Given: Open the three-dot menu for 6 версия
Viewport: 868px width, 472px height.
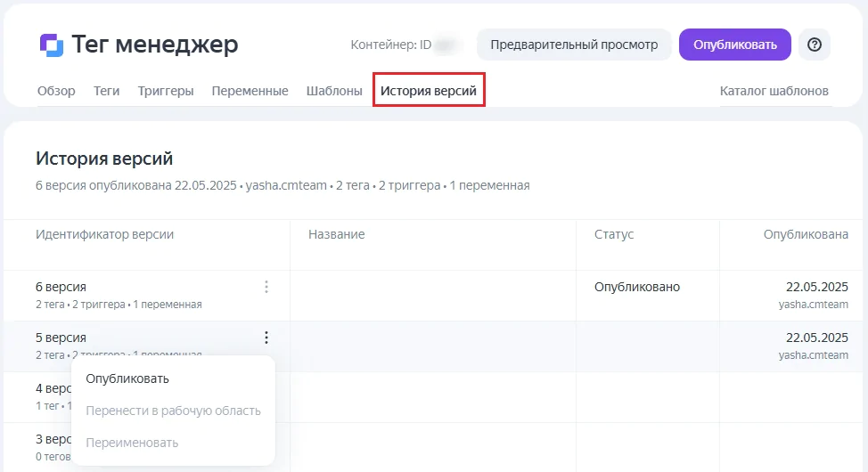Looking at the screenshot, I should tap(266, 287).
